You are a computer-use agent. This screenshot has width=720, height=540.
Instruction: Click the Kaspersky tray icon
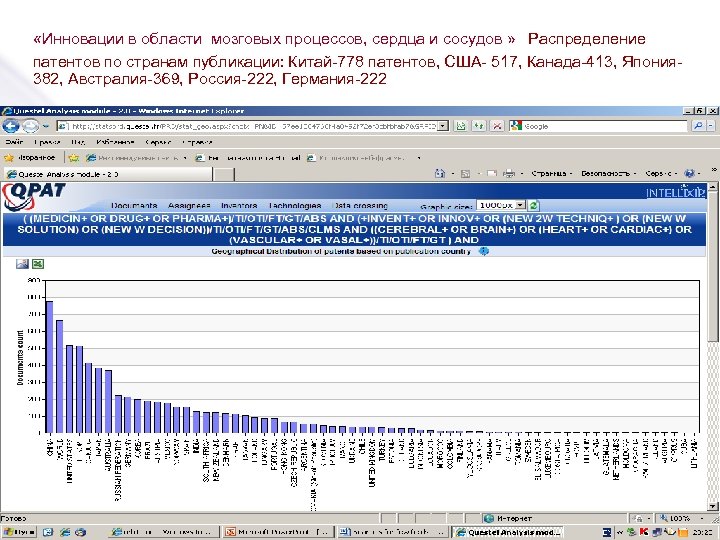click(x=644, y=532)
